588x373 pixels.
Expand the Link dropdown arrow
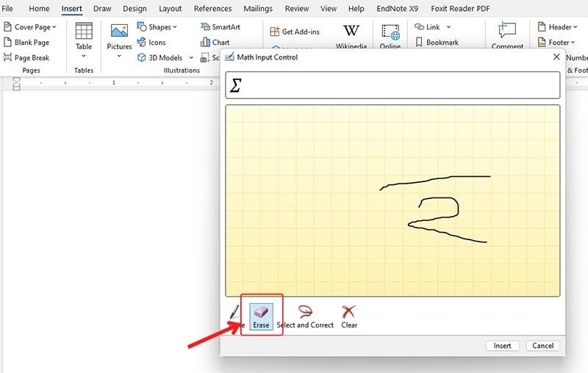click(448, 27)
